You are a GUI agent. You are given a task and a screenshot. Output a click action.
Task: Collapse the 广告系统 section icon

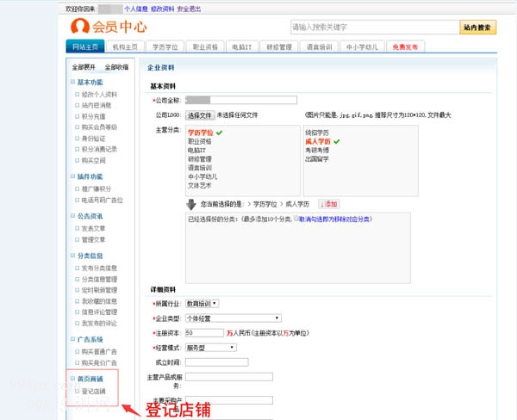click(73, 339)
